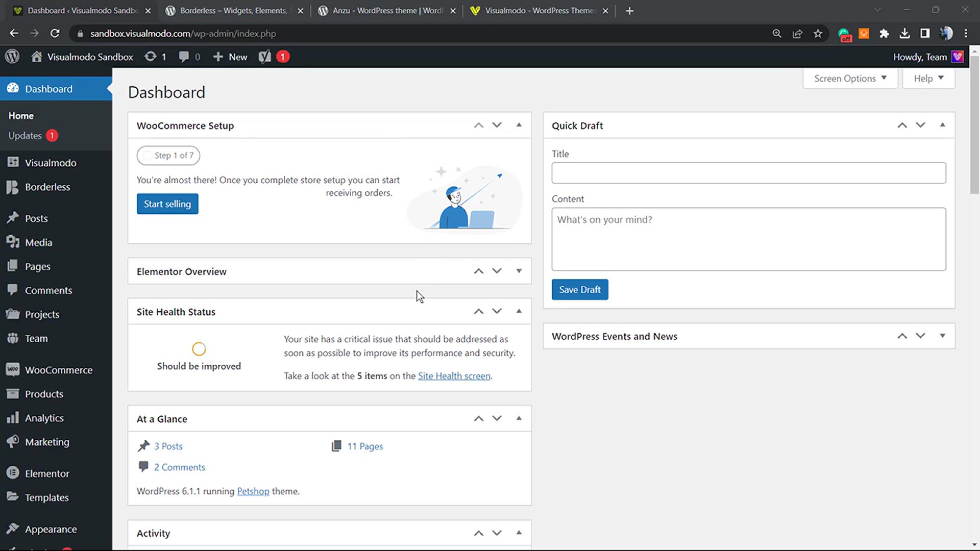
Task: Open the 2 Comments link
Action: click(x=180, y=467)
